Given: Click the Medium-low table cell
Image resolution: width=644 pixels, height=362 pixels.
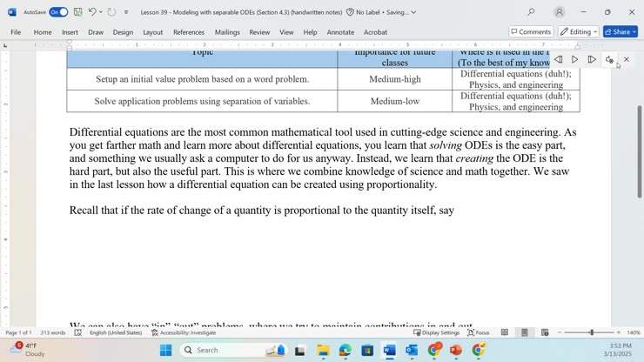Looking at the screenshot, I should coord(395,101).
